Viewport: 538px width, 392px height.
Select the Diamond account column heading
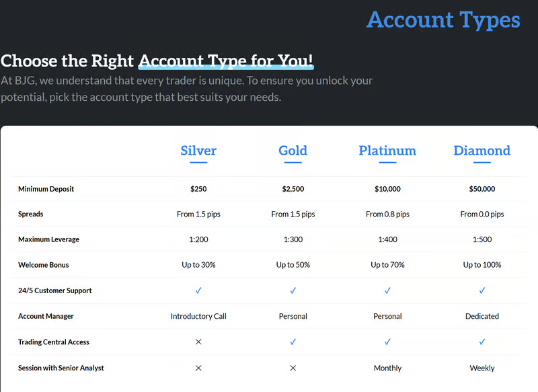(482, 151)
